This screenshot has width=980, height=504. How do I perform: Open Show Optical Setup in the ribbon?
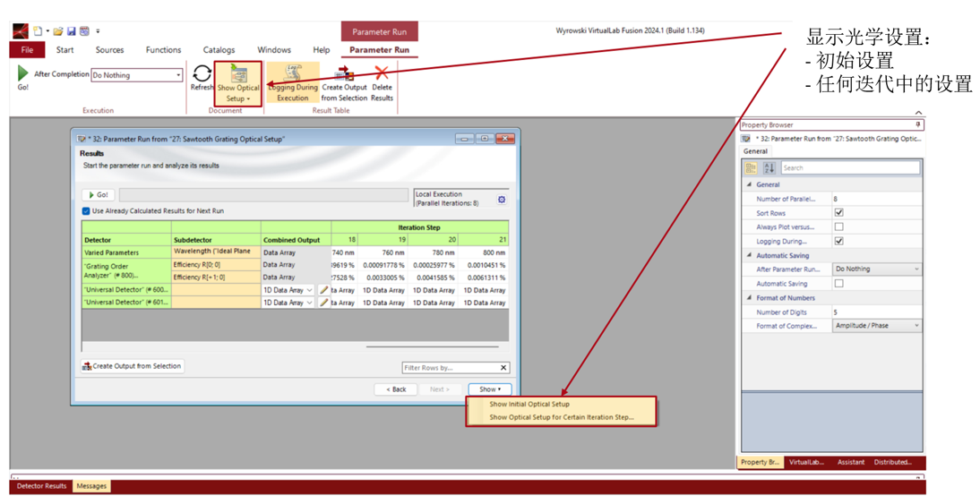[238, 83]
